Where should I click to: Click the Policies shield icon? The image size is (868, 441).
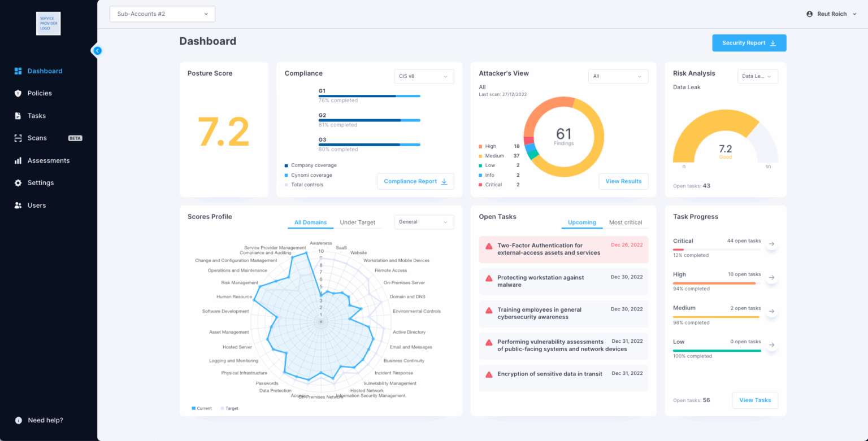[x=18, y=93]
